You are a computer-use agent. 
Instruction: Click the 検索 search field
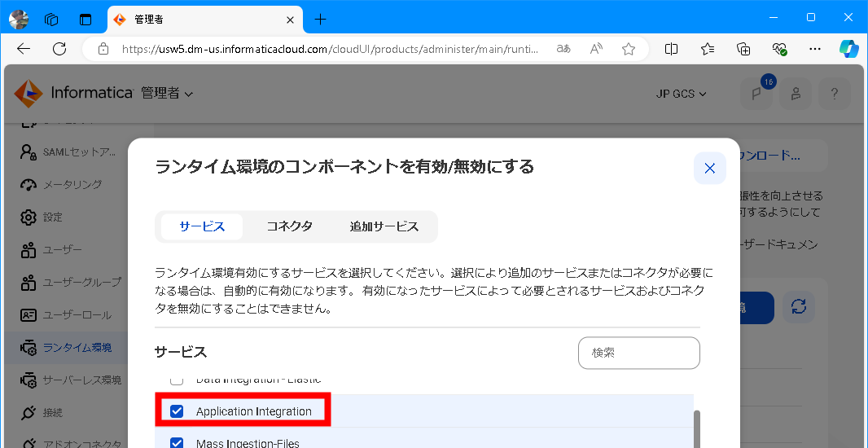(x=639, y=353)
